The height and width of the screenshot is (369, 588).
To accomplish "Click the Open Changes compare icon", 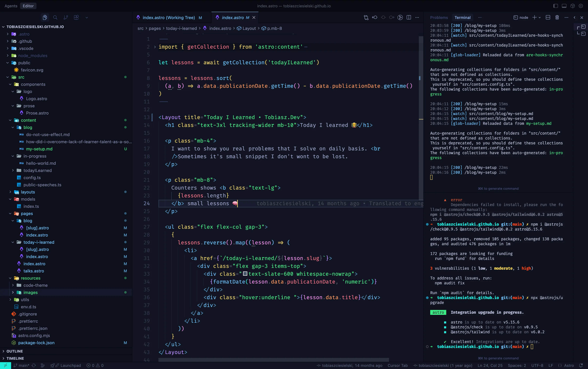I will click(366, 17).
